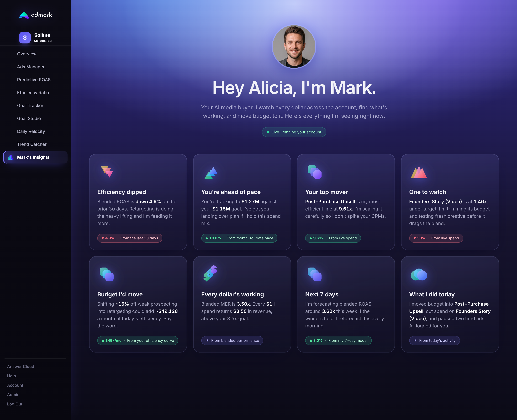Image resolution: width=517 pixels, height=420 pixels.
Task: Click the $49k/mo efficiency curve pill
Action: (x=138, y=340)
